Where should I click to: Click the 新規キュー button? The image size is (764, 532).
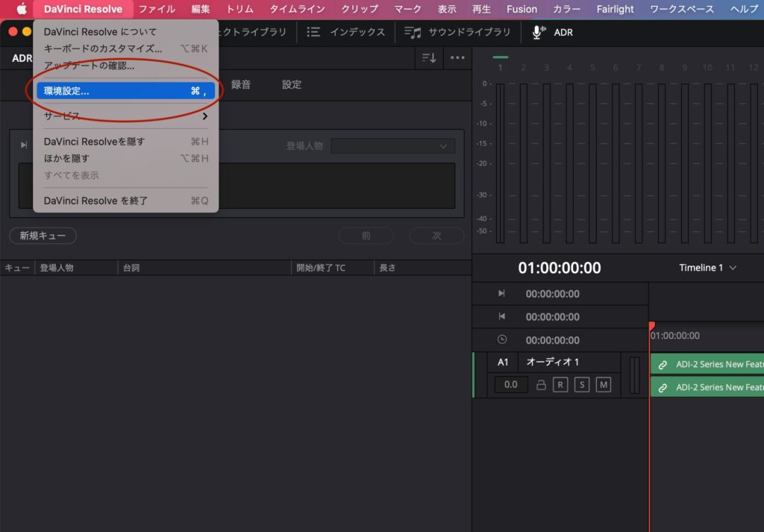point(43,236)
